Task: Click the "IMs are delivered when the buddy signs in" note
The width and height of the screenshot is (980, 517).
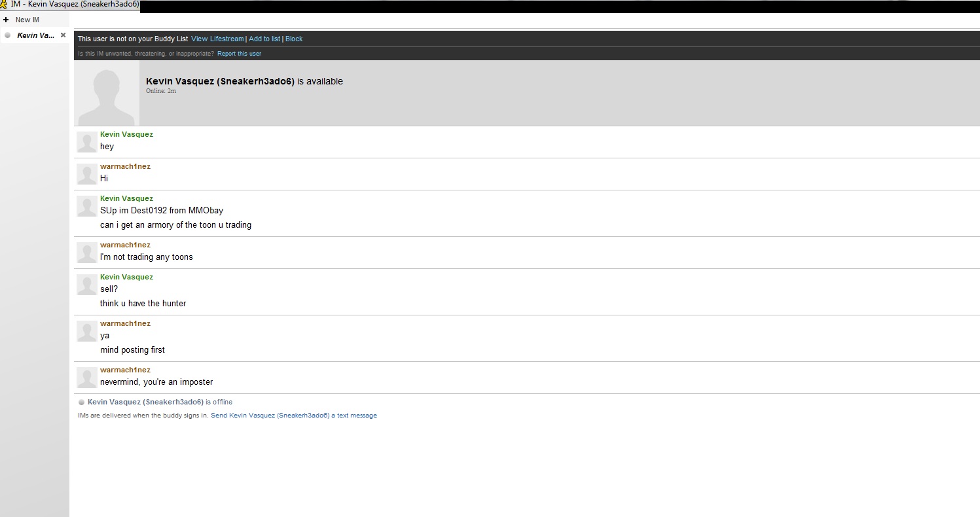Action: (x=143, y=416)
